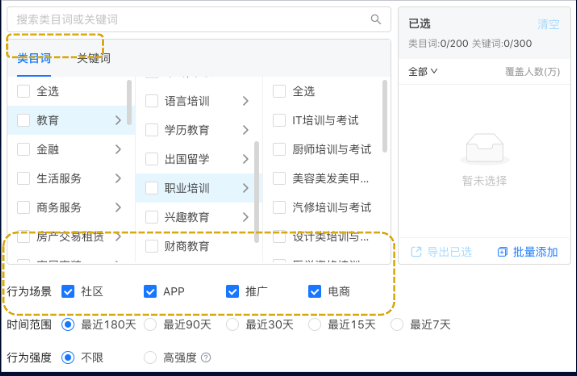
Task: Uncheck the APP behavior scene
Action: (150, 291)
